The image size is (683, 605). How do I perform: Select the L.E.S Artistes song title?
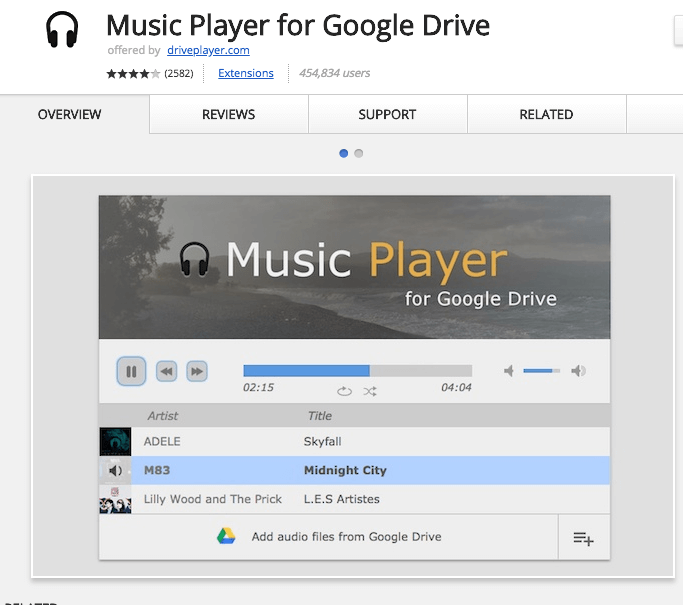point(342,499)
